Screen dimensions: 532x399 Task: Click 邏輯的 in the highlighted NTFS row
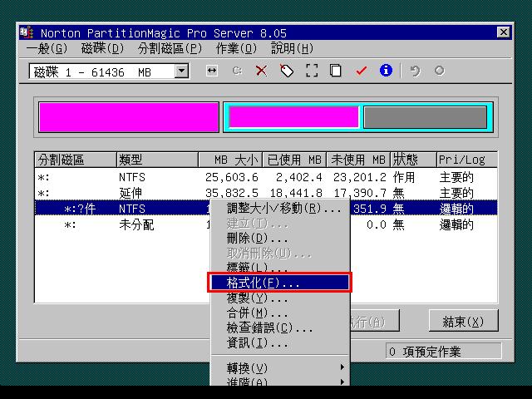click(x=456, y=209)
